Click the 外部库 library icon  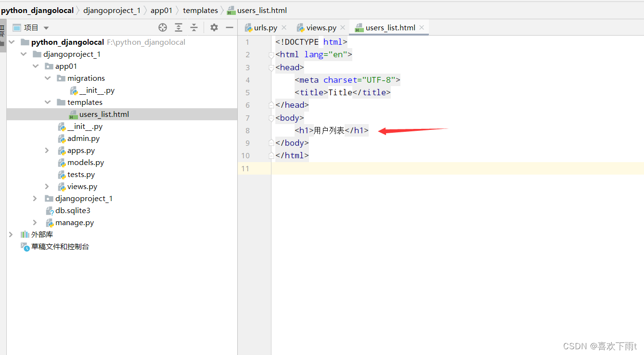point(25,235)
